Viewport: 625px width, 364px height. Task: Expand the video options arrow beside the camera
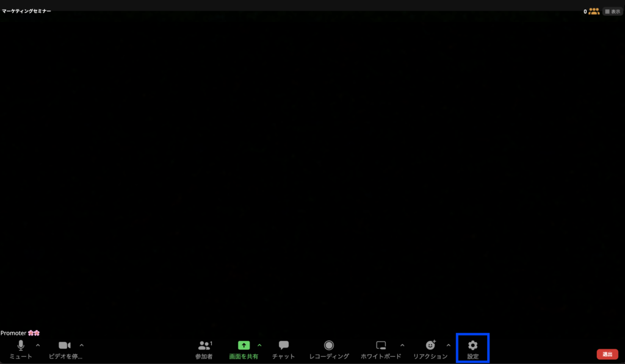click(82, 345)
